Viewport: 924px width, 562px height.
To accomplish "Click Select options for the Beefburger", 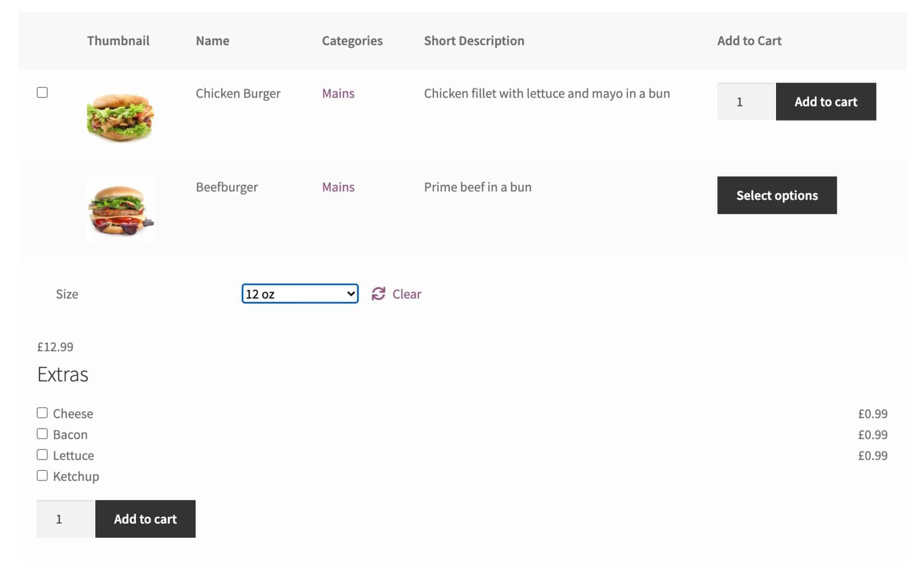I will [x=777, y=195].
